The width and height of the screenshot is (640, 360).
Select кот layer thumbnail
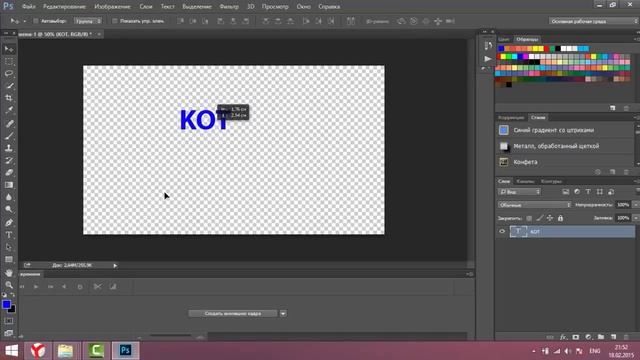tap(518, 231)
